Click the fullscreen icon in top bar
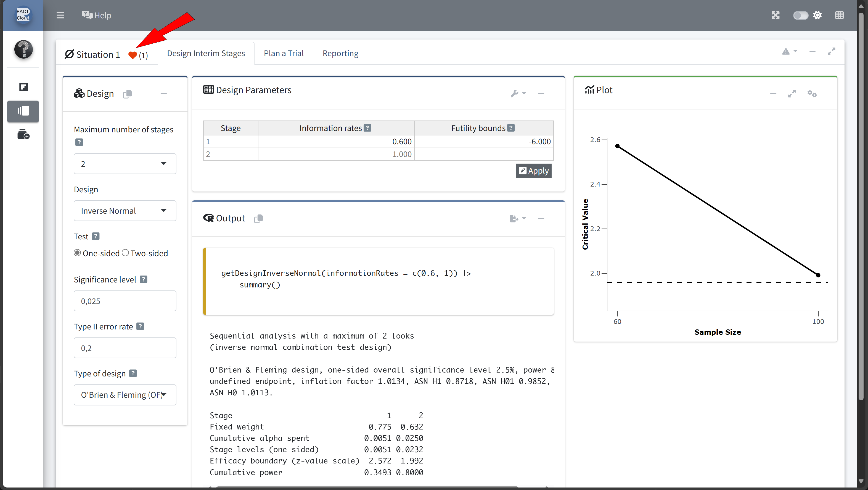Screen dimensions: 868x490 (x=775, y=15)
